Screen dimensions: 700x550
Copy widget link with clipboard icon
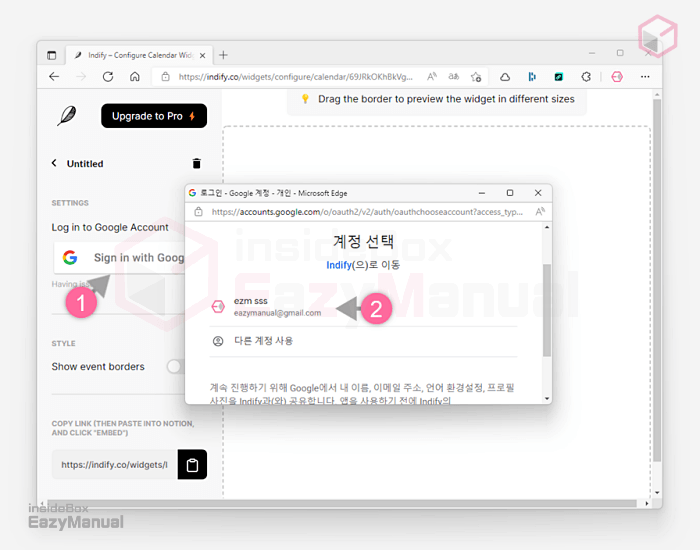pos(192,465)
